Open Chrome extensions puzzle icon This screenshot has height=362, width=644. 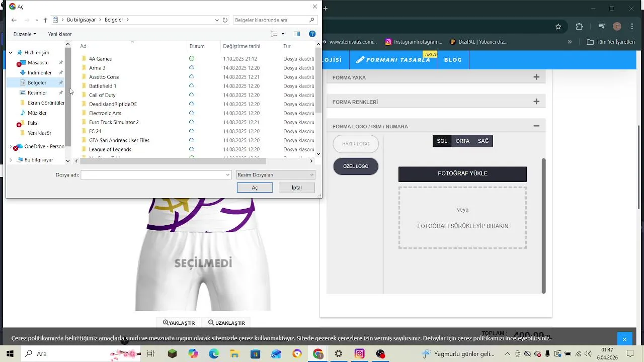pyautogui.click(x=579, y=27)
